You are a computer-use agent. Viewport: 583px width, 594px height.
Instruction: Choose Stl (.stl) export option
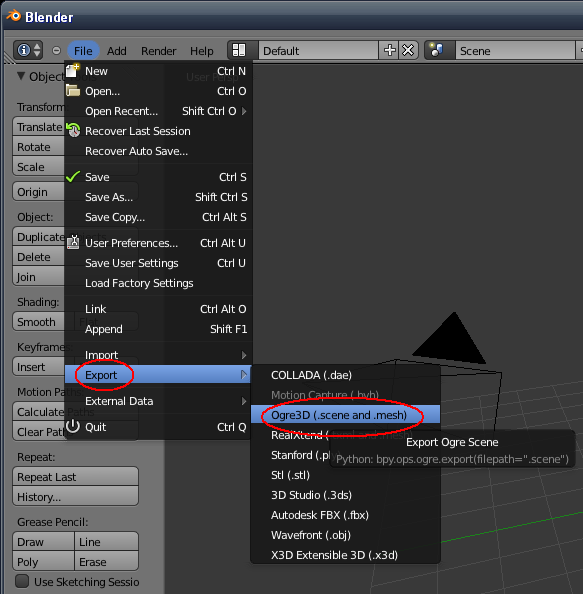(x=345, y=475)
